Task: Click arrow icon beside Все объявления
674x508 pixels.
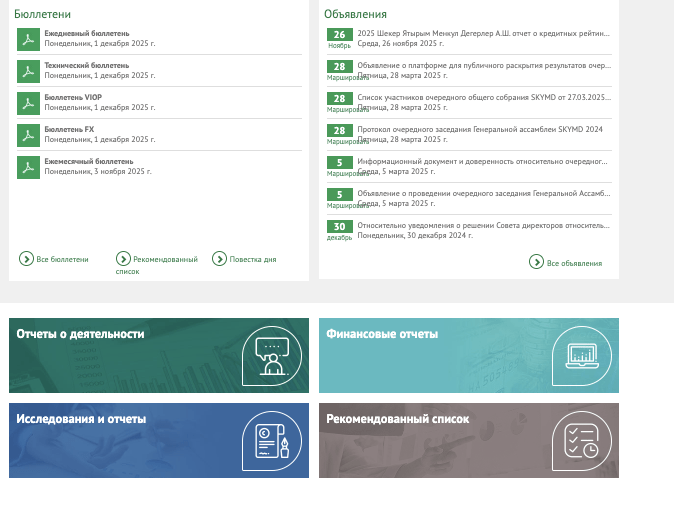Action: click(537, 262)
